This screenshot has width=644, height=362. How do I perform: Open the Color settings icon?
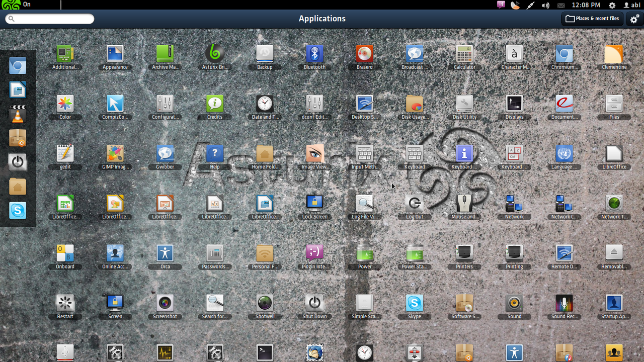[x=65, y=104]
